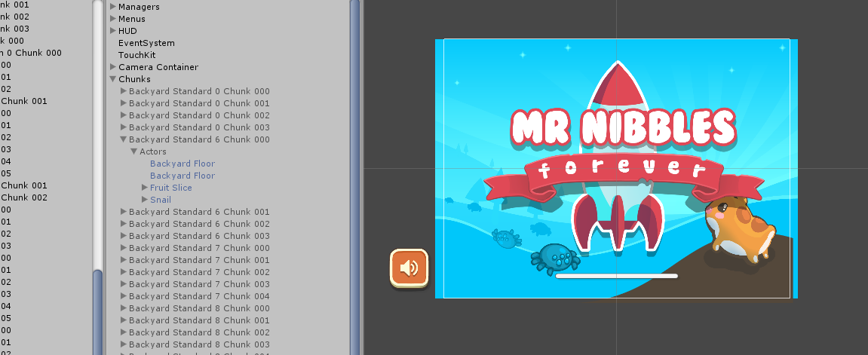The width and height of the screenshot is (868, 355).
Task: Expand the Managers object
Action: click(113, 7)
